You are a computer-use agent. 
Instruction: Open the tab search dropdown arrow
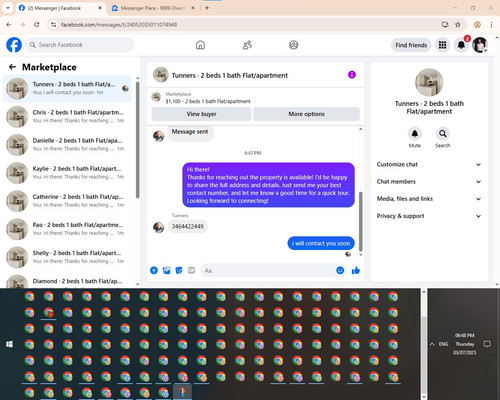(x=8, y=8)
